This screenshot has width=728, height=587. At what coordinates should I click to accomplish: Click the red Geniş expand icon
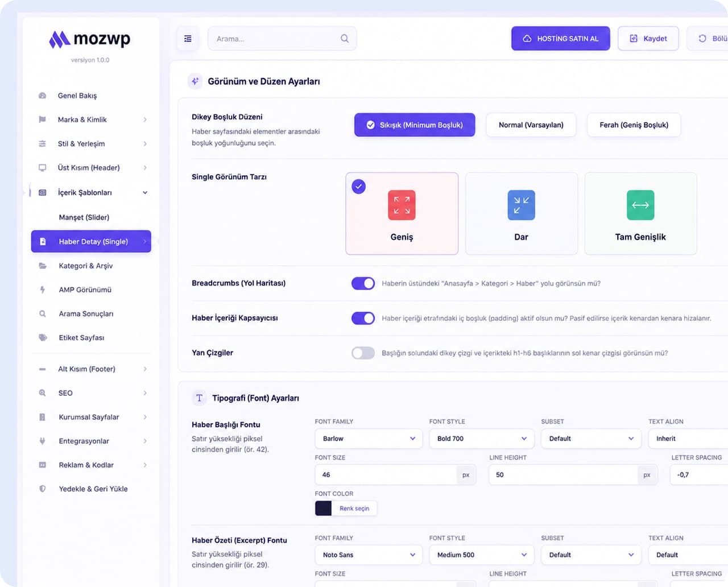pos(402,205)
